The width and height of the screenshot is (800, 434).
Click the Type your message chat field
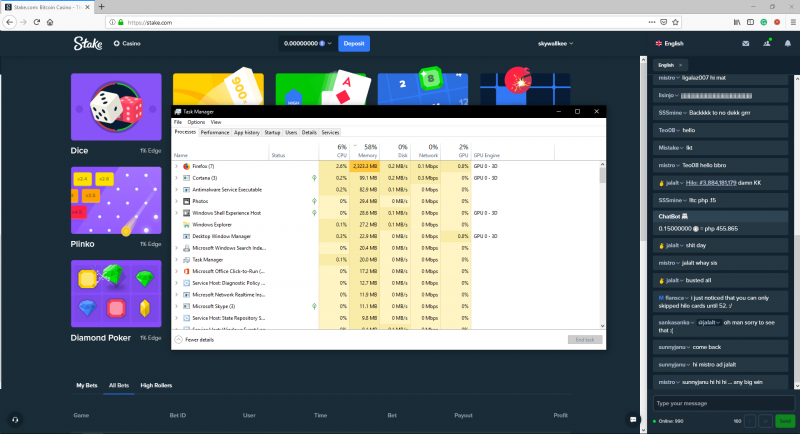(x=723, y=403)
